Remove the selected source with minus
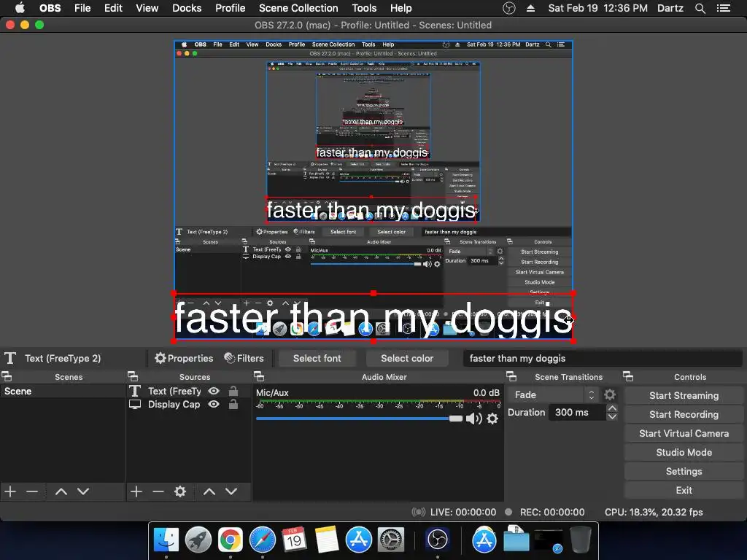Image resolution: width=747 pixels, height=560 pixels. [158, 491]
